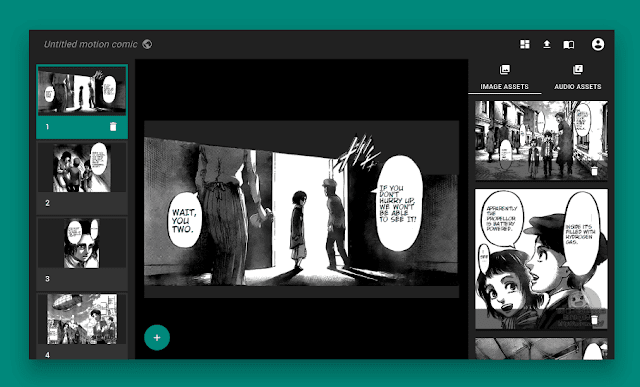This screenshot has width=640, height=387.
Task: Select panel 4 thumbnail
Action: 82,319
